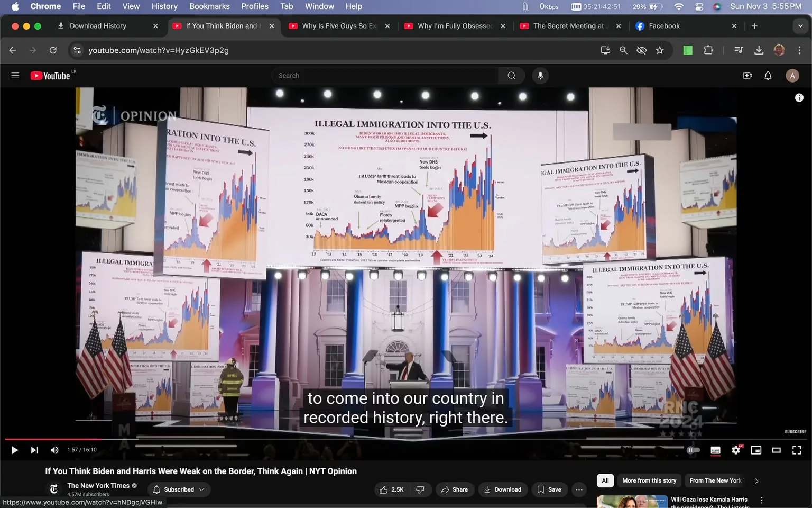Screen dimensions: 812x508
Task: Like the video showing 2.5K likes
Action: tap(391, 489)
